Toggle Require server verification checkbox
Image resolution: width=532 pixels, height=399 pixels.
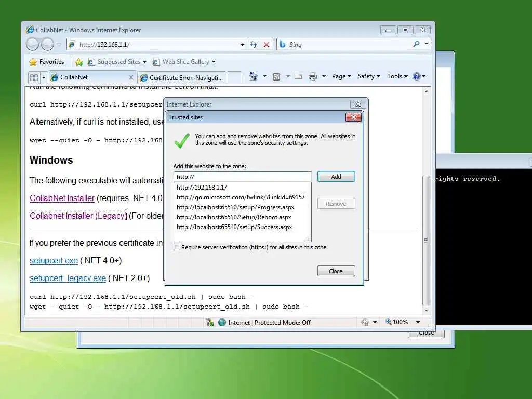pyautogui.click(x=177, y=247)
